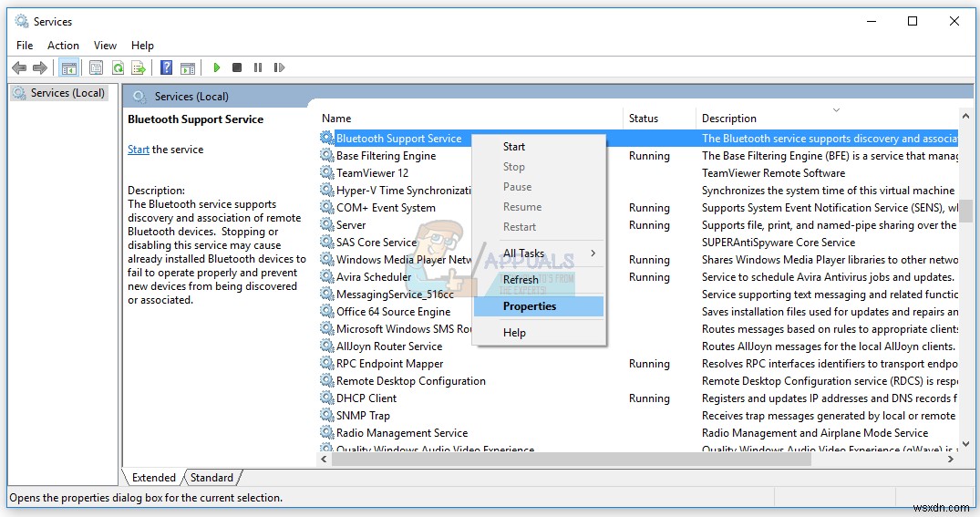This screenshot has height=517, width=980.
Task: Open the Help menu in the menu bar
Action: pos(142,45)
